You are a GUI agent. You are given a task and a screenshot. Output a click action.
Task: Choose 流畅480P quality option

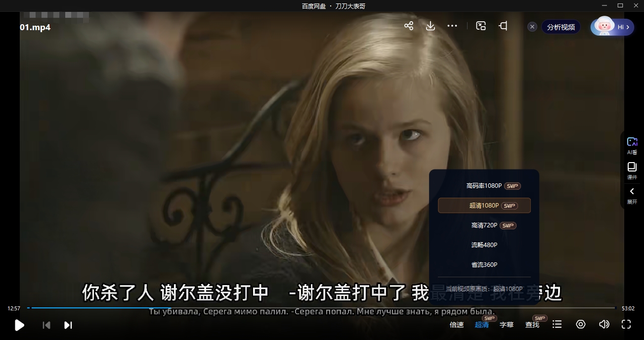coord(484,245)
